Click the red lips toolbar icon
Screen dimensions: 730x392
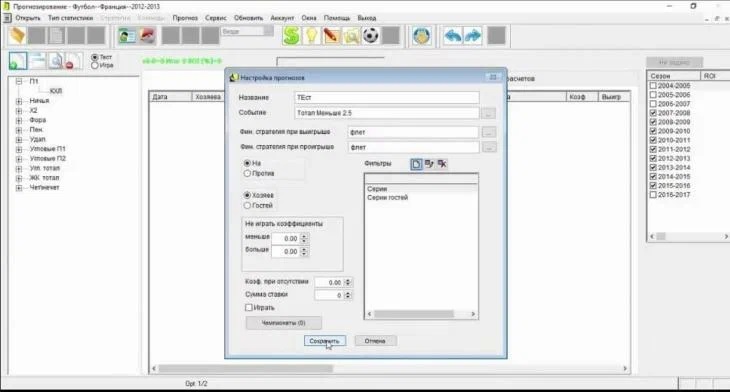pyautogui.click(x=147, y=36)
